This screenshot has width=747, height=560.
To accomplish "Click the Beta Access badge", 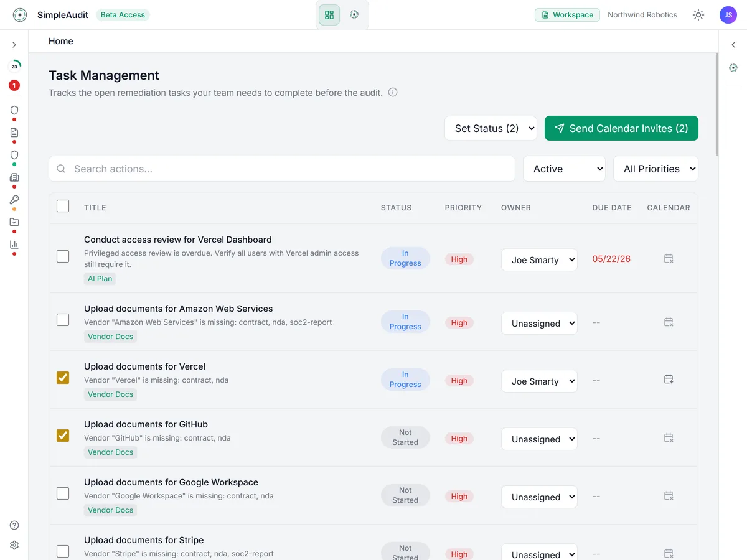I will 123,15.
